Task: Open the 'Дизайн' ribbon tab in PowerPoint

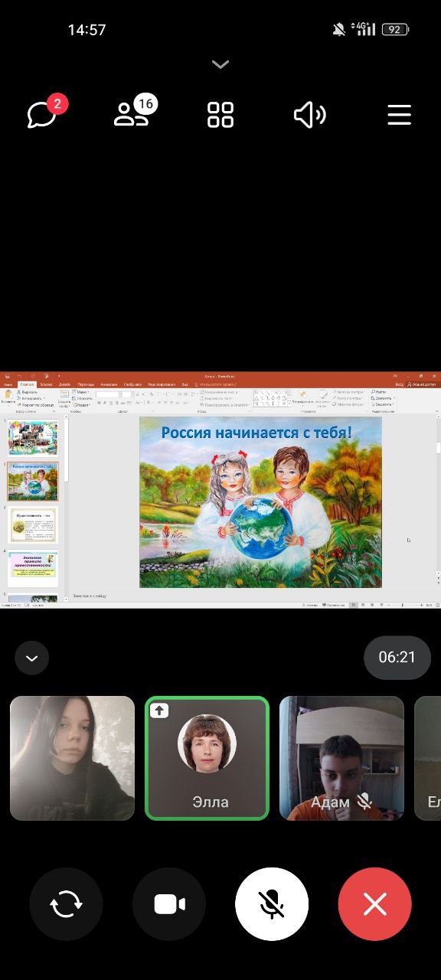Action: pos(64,384)
